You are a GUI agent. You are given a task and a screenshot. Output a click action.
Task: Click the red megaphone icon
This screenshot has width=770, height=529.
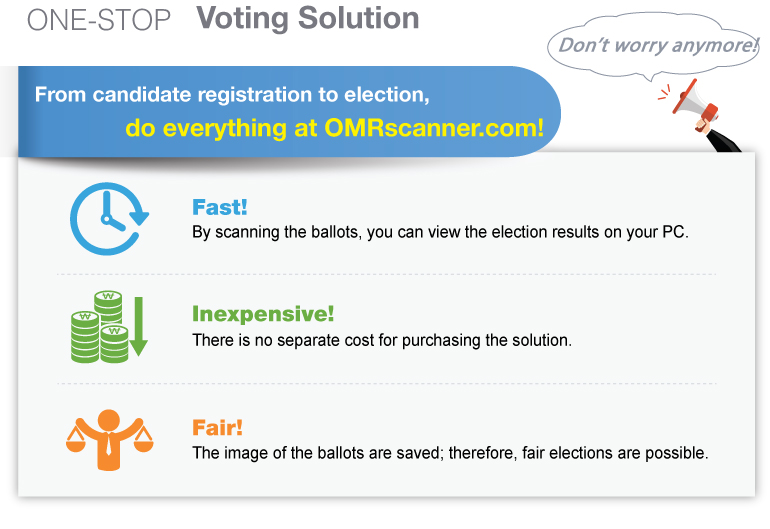pos(686,98)
